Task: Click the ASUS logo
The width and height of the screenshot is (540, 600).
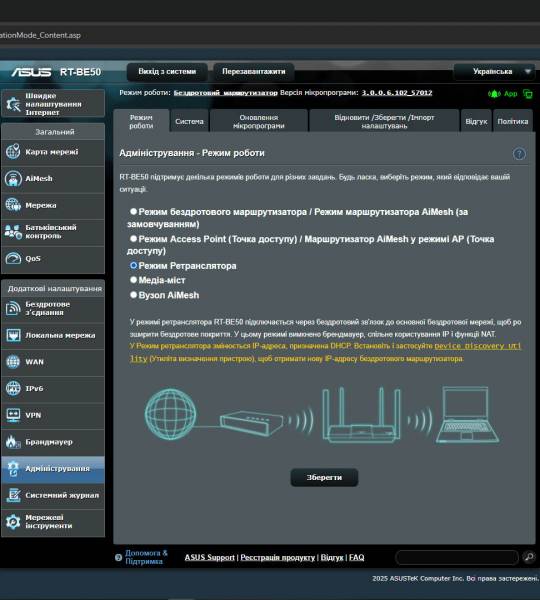Action: point(31,72)
